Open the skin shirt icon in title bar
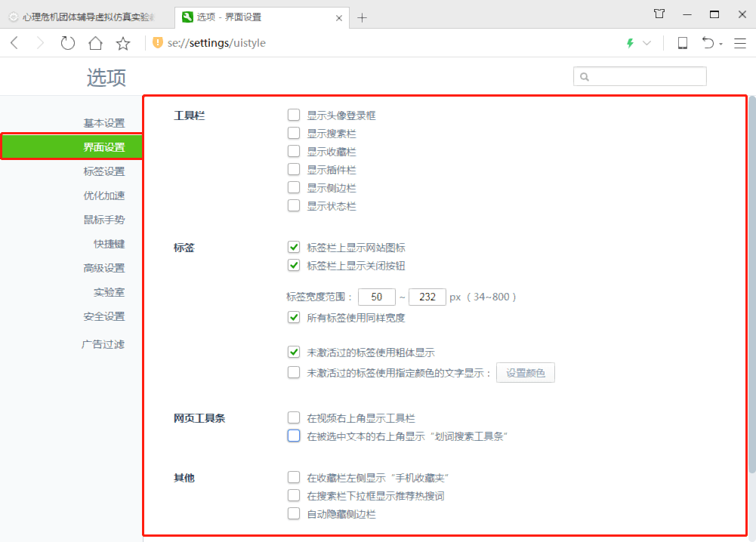Viewport: 756px width, 542px height. click(x=659, y=14)
